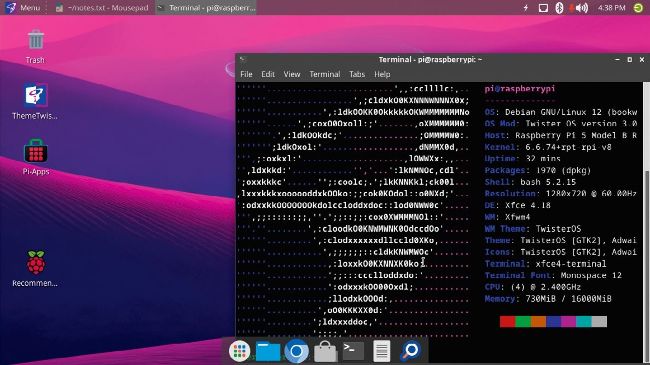
Task: Click the Shell bash 5.2.15 line
Action: [530, 182]
